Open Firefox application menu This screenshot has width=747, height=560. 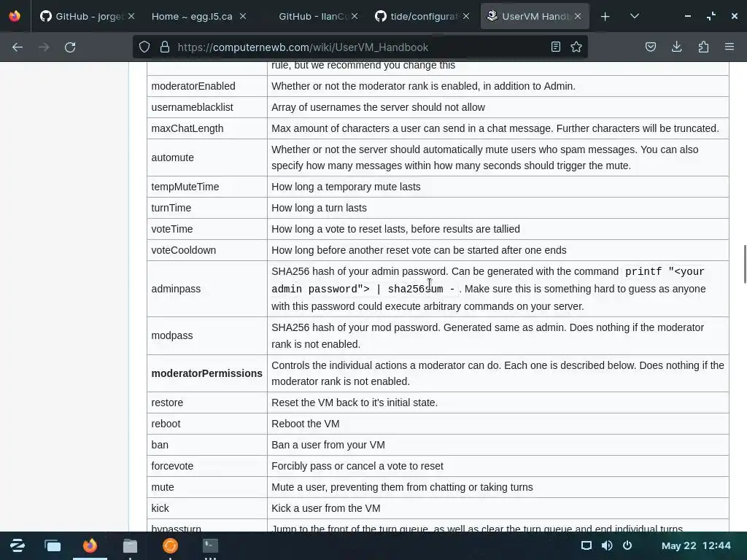(x=729, y=47)
